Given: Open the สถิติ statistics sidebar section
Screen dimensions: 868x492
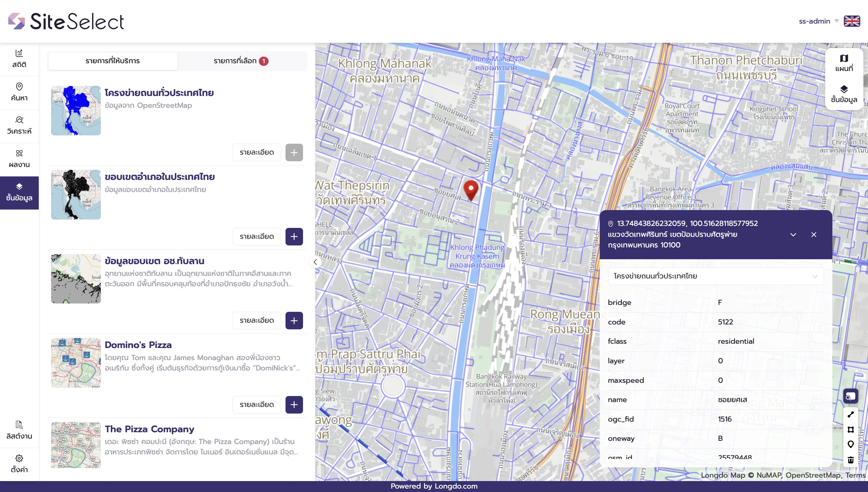Looking at the screenshot, I should 19,59.
